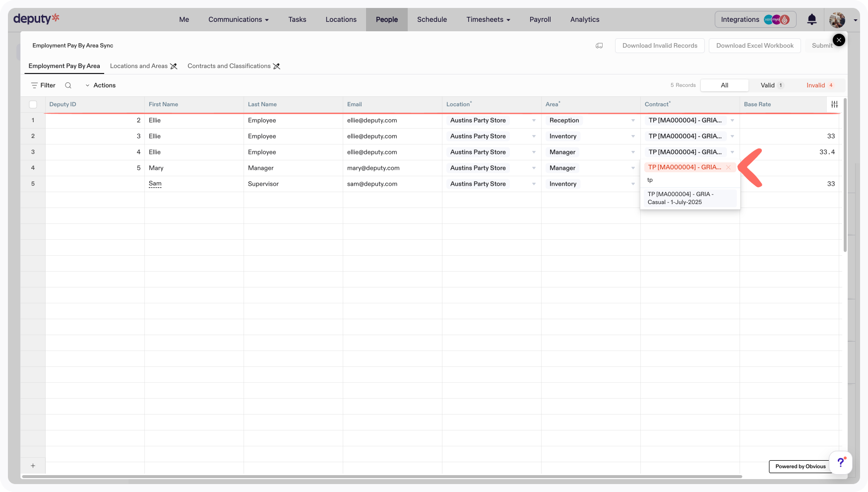
Task: Open the search magnifier in the toolbar
Action: (68, 85)
